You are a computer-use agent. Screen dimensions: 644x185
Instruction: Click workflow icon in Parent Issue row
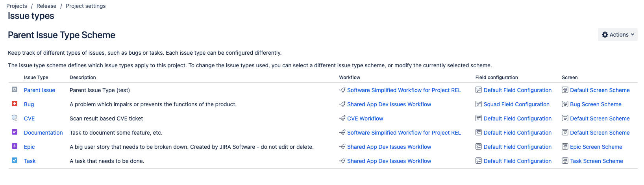pyautogui.click(x=342, y=90)
